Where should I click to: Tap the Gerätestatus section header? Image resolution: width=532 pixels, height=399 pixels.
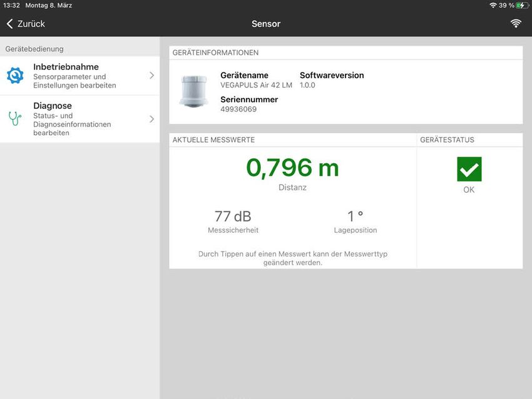447,140
